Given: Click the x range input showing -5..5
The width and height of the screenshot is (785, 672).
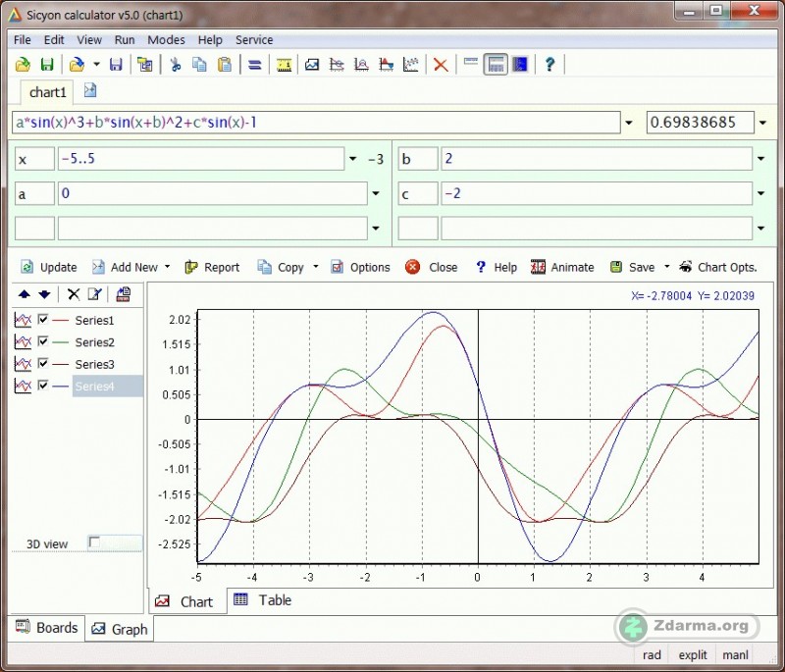Looking at the screenshot, I should [201, 159].
